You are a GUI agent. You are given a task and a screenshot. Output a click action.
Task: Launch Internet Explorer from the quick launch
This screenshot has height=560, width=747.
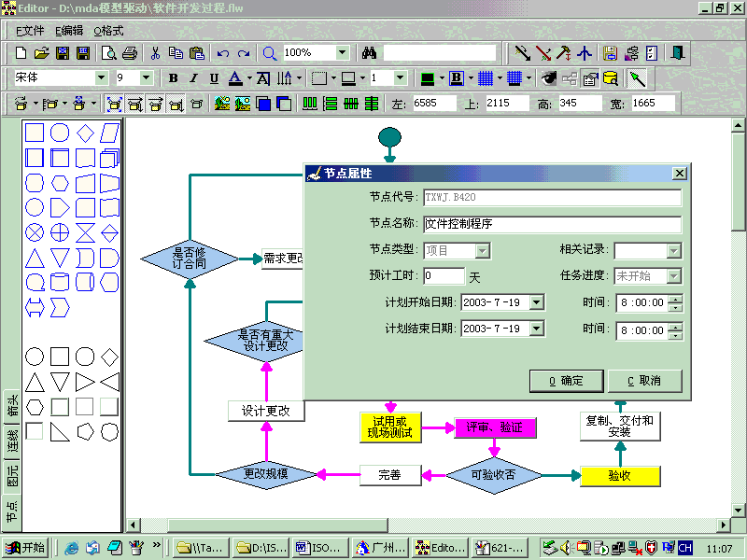[71, 548]
